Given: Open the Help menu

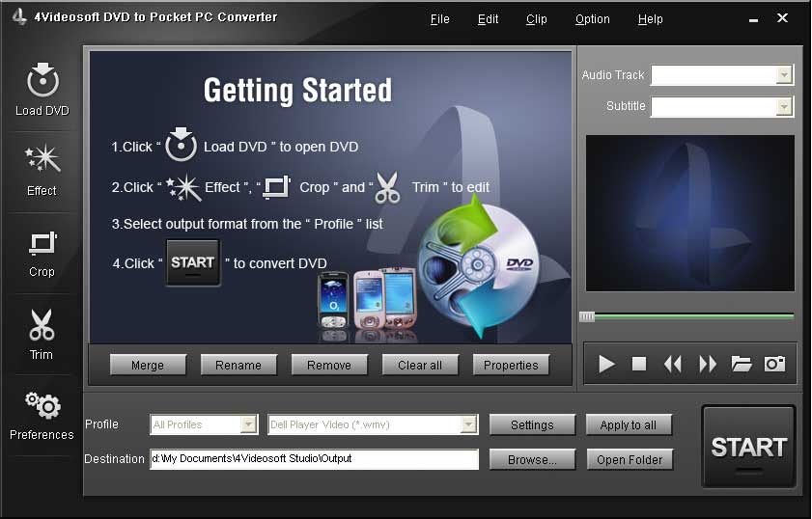Looking at the screenshot, I should click(x=651, y=19).
